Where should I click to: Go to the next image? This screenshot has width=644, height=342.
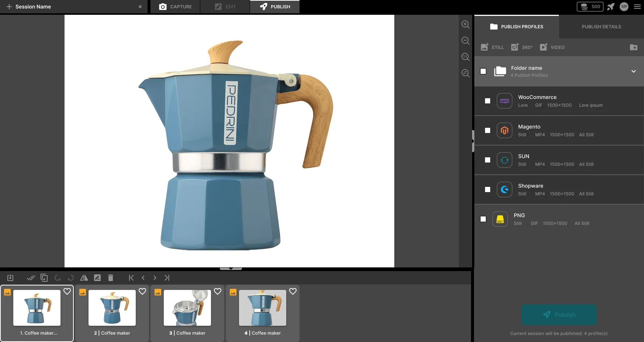(155, 278)
